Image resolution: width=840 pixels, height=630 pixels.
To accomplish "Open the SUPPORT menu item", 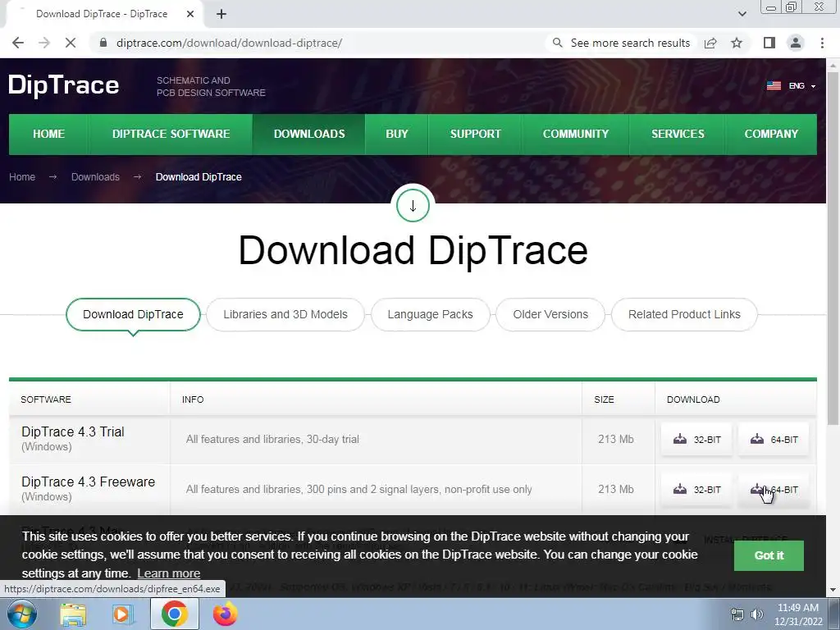I will pyautogui.click(x=475, y=134).
